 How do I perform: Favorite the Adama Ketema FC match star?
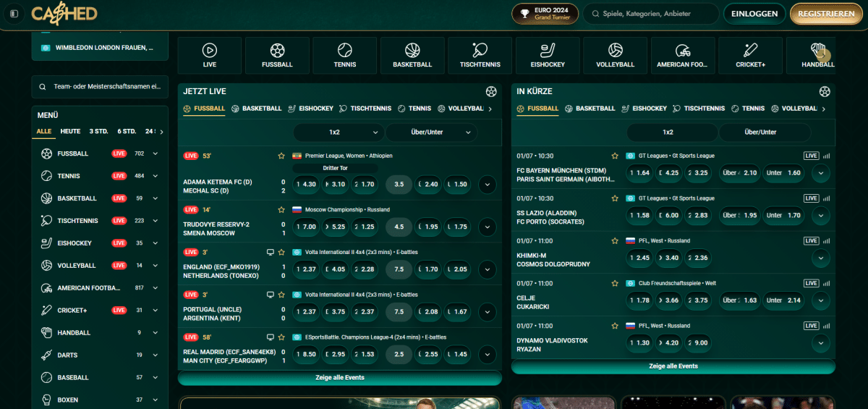281,156
